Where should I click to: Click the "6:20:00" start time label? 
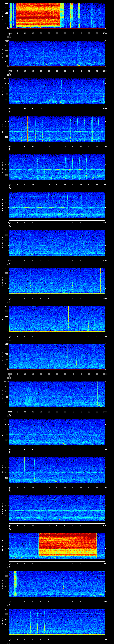(9, 184)
